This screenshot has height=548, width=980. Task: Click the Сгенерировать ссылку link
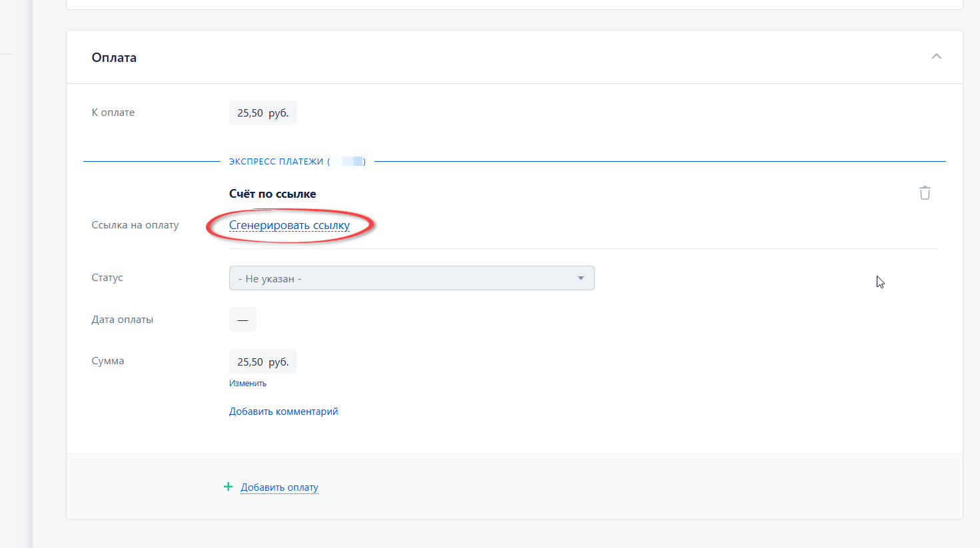(x=289, y=225)
